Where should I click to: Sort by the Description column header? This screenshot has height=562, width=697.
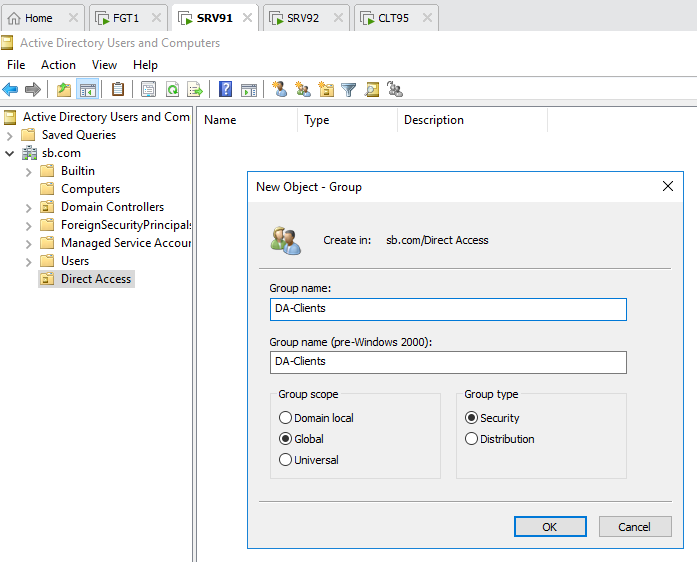[x=473, y=120]
